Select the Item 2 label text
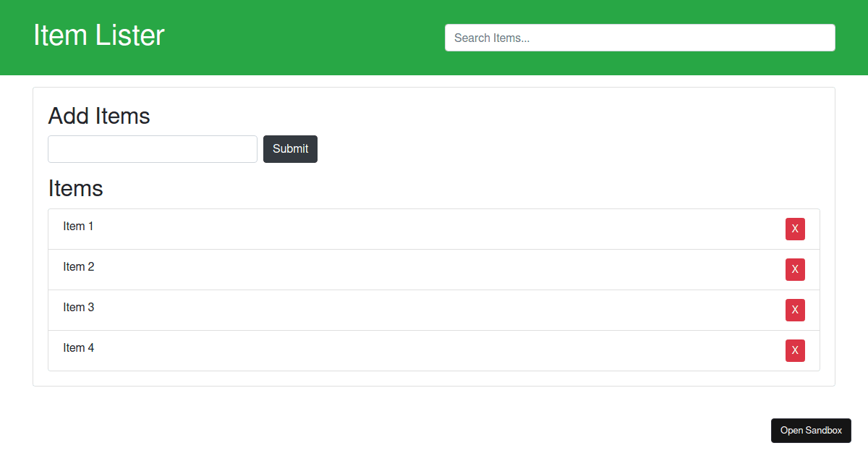The image size is (868, 456). pyautogui.click(x=78, y=267)
